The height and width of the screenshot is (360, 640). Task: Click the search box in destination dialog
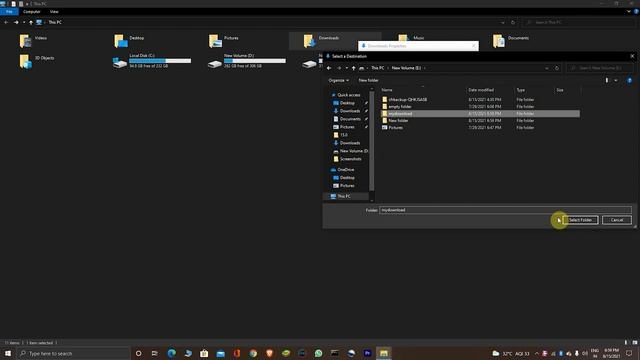tap(600, 68)
